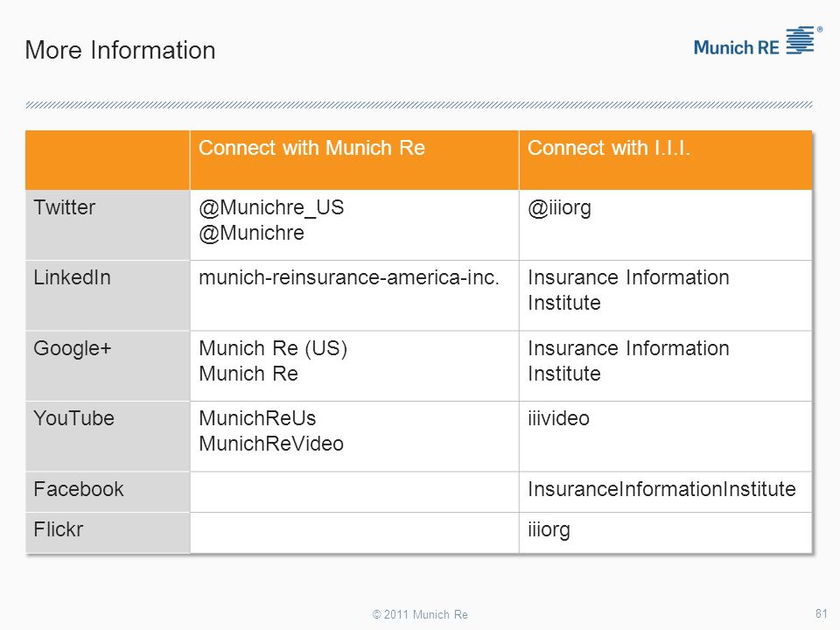This screenshot has width=840, height=630.
Task: Select the 'More Information' slide title
Action: 120,51
